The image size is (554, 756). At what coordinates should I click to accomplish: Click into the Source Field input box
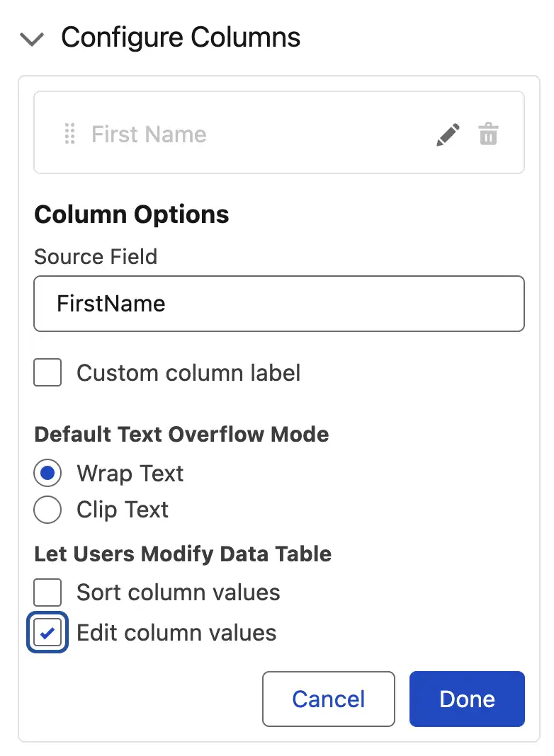tap(279, 304)
